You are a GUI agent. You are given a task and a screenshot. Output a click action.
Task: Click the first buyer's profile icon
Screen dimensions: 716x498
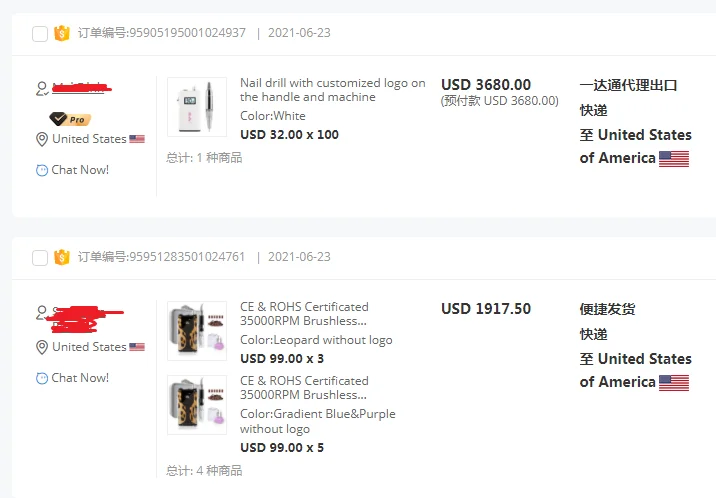click(42, 89)
